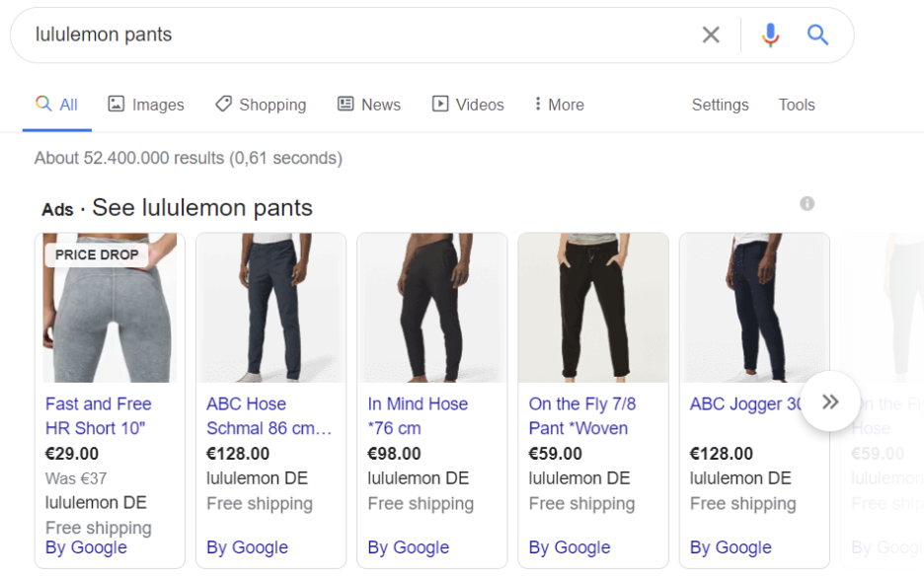
Task: Click the visible €59.00 price on On the Fly Pant
Action: 555,454
